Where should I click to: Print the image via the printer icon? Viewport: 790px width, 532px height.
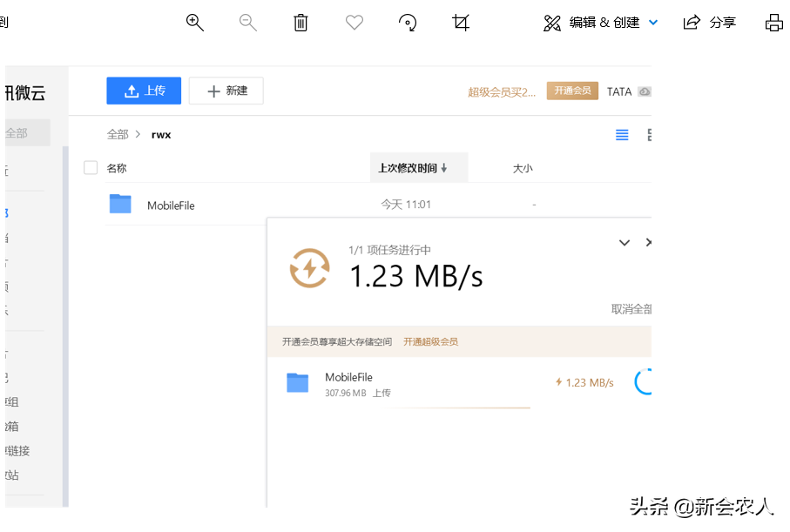coord(774,22)
